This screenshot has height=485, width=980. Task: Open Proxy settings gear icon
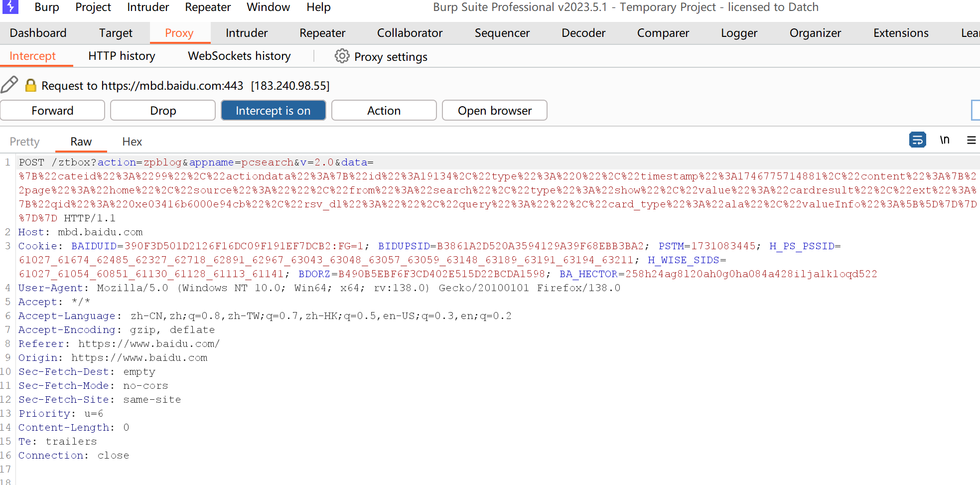[x=342, y=56]
